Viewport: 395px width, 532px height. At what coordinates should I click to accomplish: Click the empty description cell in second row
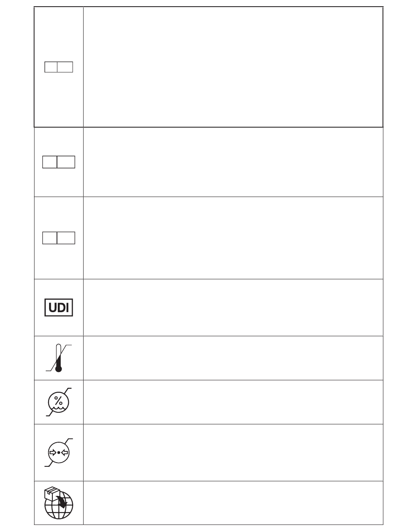click(233, 162)
